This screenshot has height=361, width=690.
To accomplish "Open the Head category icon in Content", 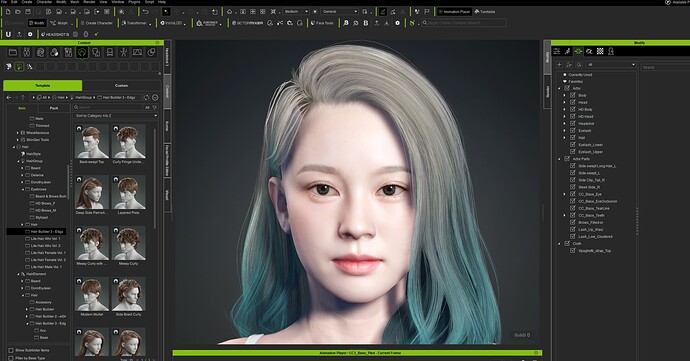I will [x=40, y=53].
